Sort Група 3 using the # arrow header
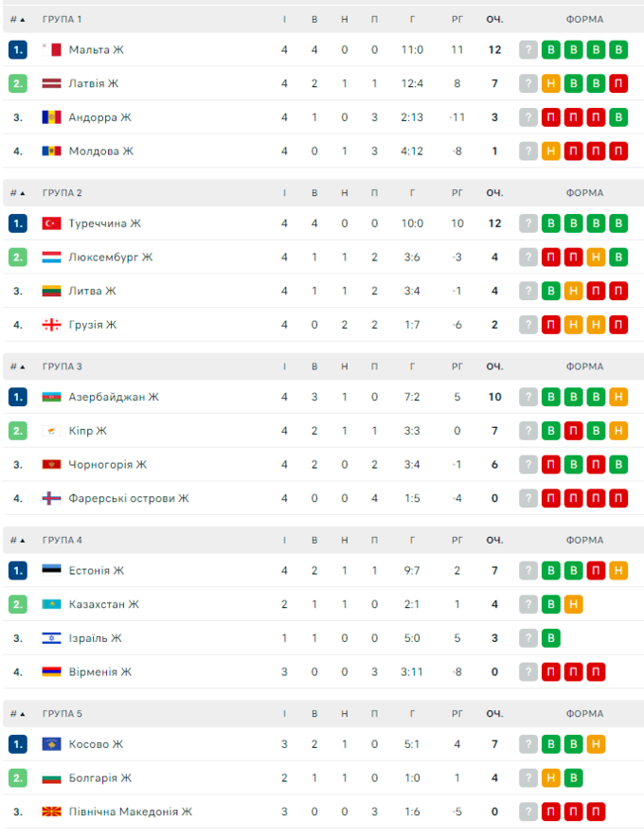 pyautogui.click(x=18, y=366)
